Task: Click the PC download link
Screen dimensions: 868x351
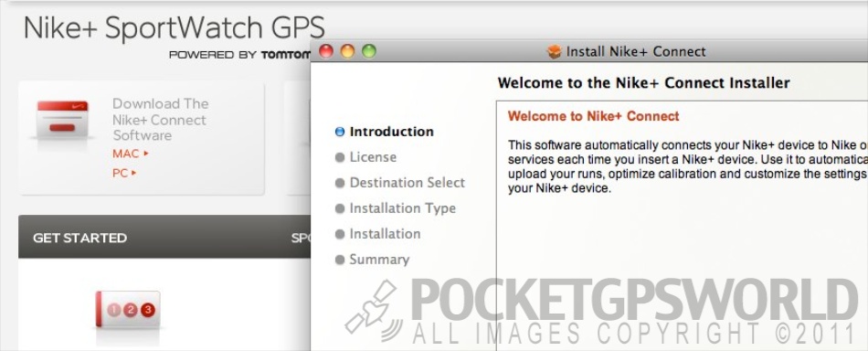Action: coord(124,174)
